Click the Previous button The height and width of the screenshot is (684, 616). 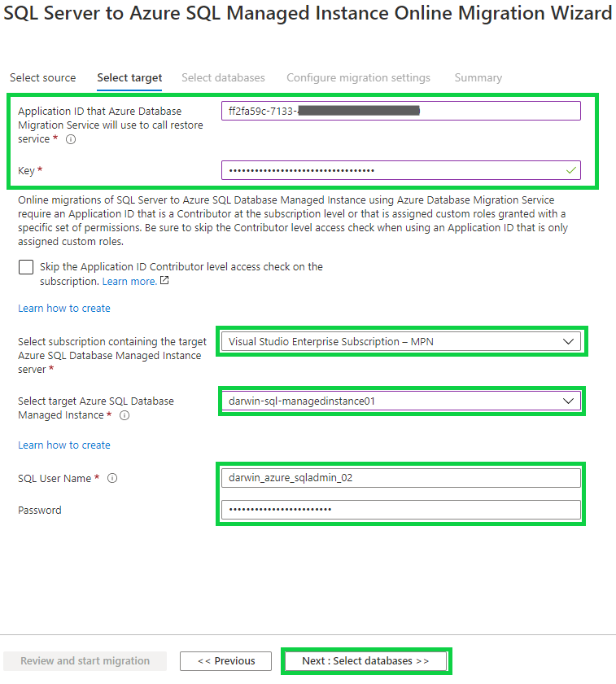(x=226, y=661)
